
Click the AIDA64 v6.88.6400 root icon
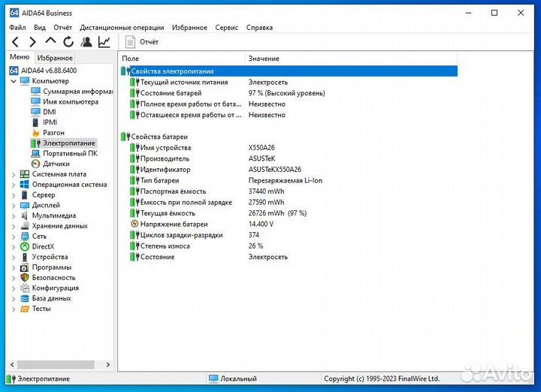(x=14, y=71)
